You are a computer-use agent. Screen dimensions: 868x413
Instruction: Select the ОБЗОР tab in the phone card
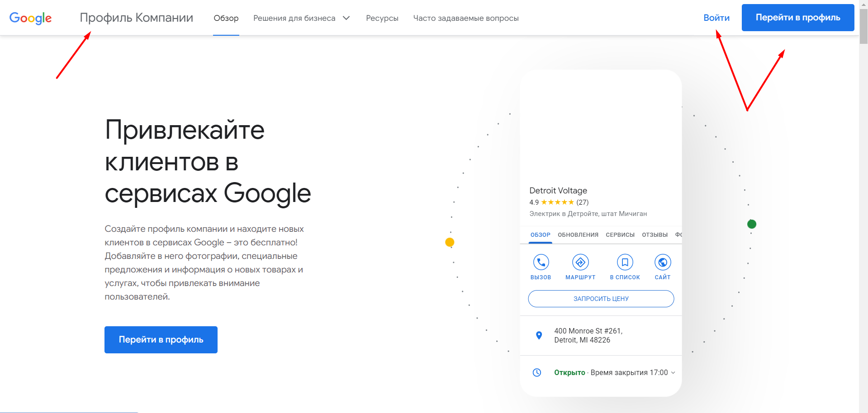541,235
